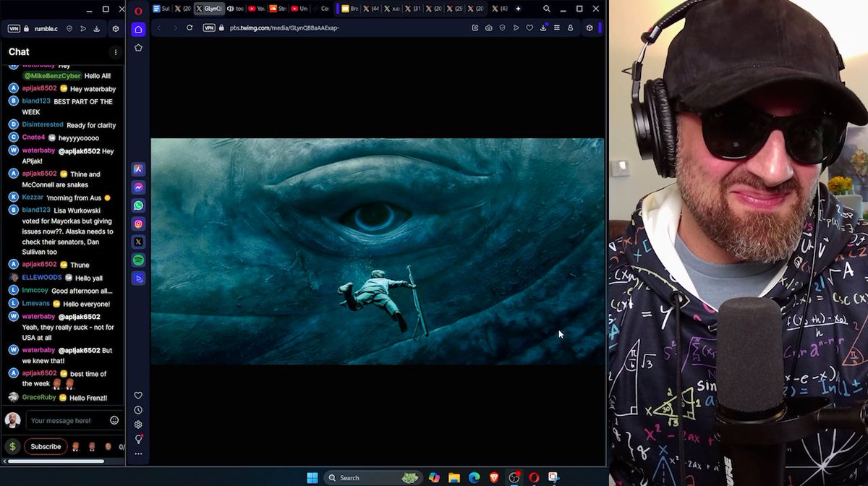Screen dimensions: 868x486
Task: Click username 'GraceRuby' in chat
Action: click(39, 398)
